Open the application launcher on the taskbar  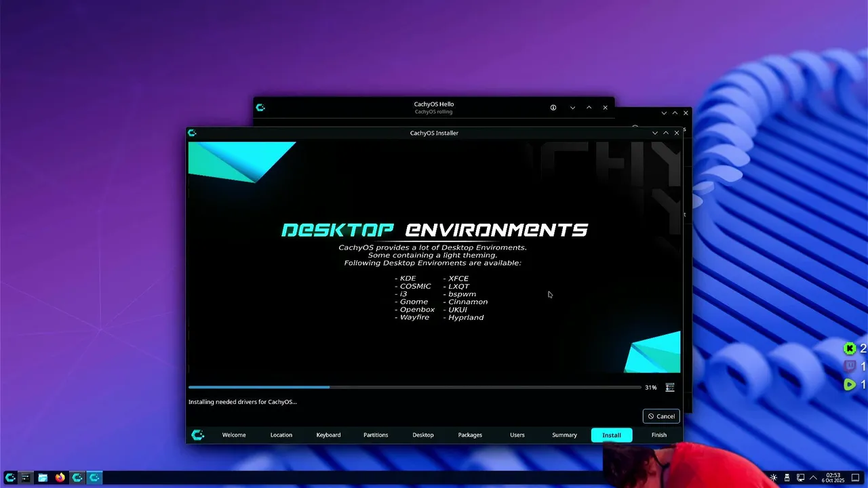click(x=10, y=478)
